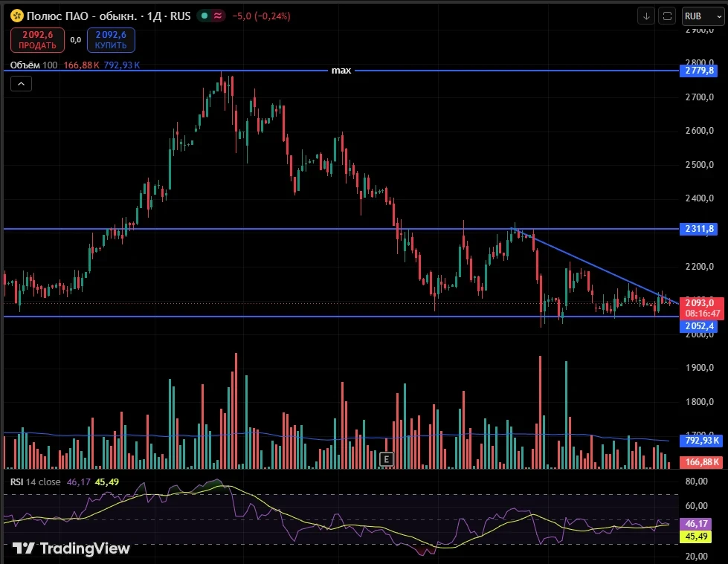Select the RSI 14 close indicator label

point(35,482)
